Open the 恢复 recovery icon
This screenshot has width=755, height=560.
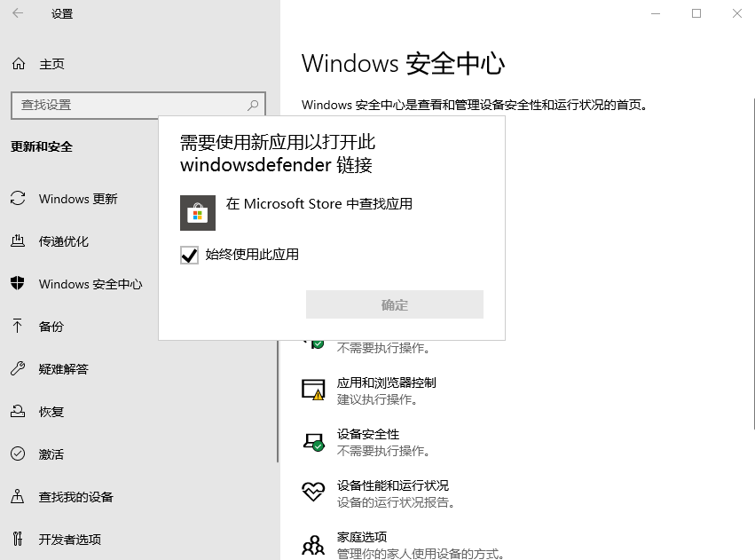pos(18,411)
